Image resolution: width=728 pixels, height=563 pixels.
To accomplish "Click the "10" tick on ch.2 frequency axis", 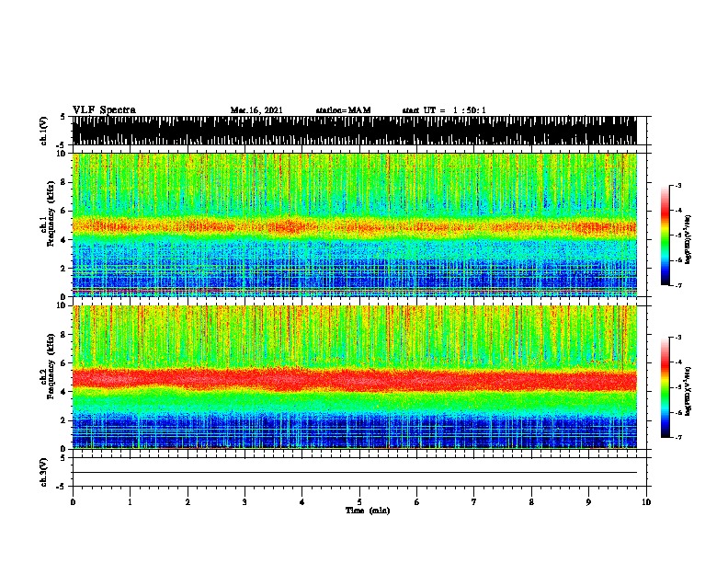I will point(62,305).
